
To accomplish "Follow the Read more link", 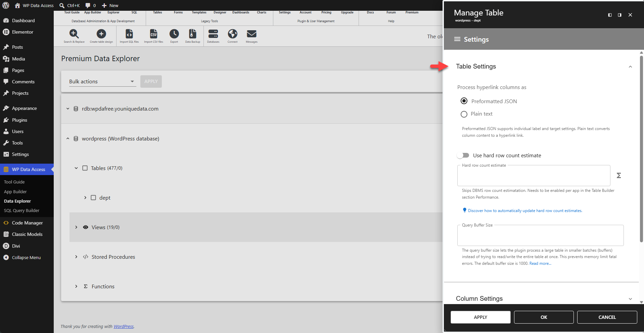I will 540,263.
